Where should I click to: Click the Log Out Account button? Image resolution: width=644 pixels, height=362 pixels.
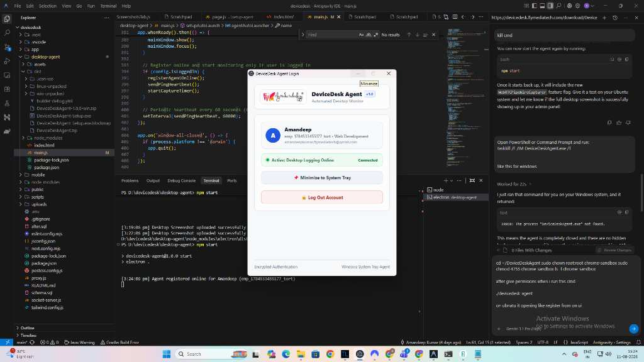(x=322, y=197)
